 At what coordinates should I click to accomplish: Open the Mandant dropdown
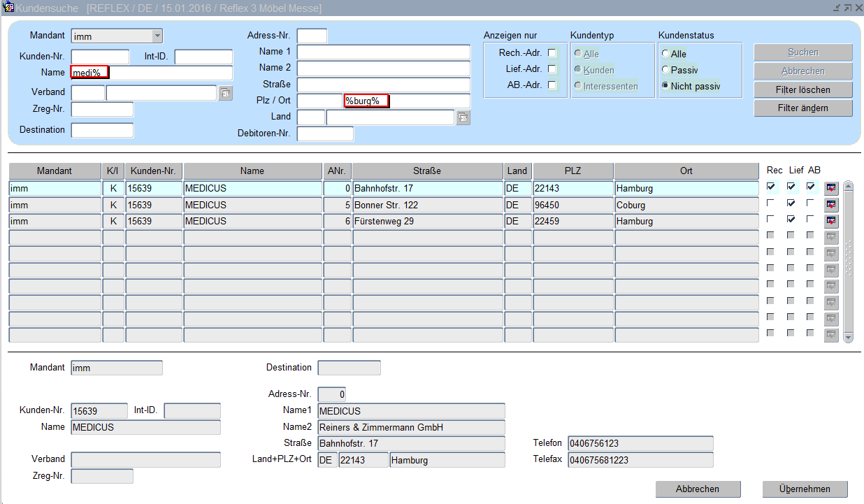coord(157,36)
